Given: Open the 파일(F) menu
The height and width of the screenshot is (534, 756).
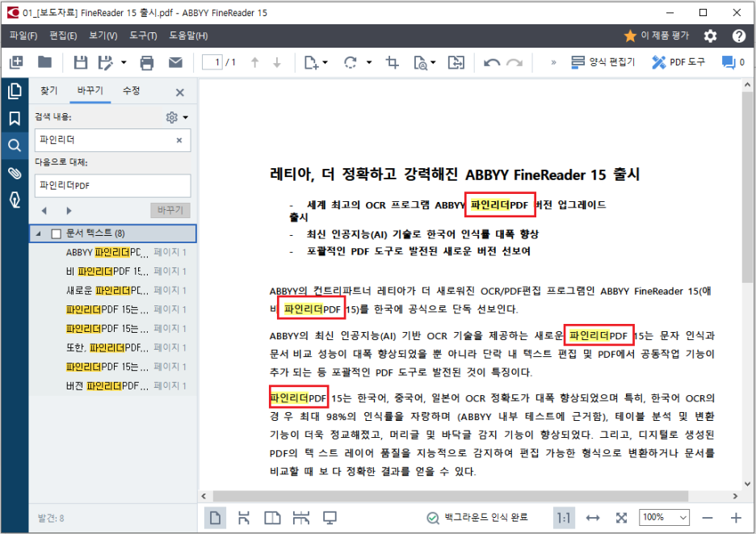Looking at the screenshot, I should pos(23,36).
